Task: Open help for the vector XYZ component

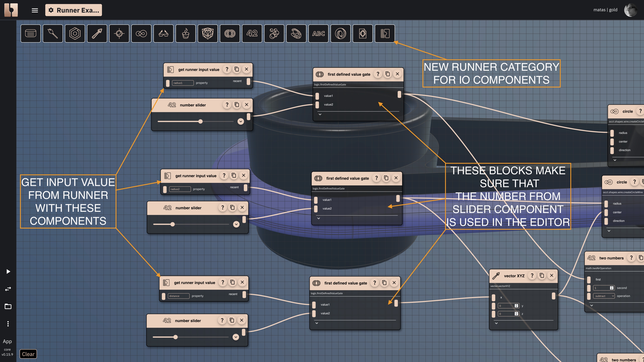Action: [x=532, y=275]
